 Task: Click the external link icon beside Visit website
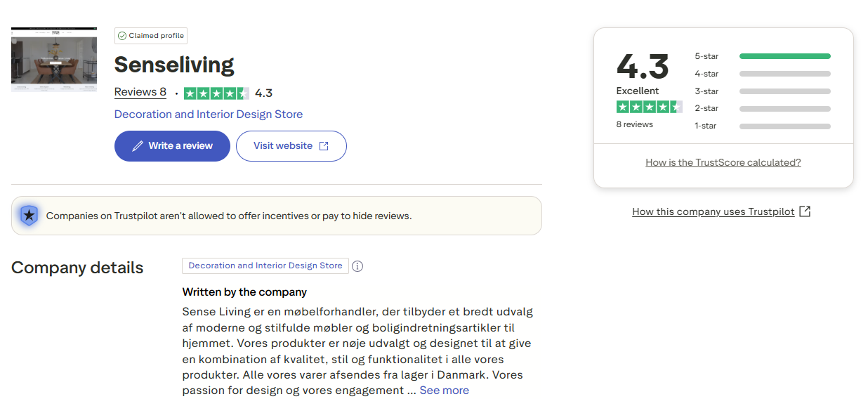(x=324, y=146)
